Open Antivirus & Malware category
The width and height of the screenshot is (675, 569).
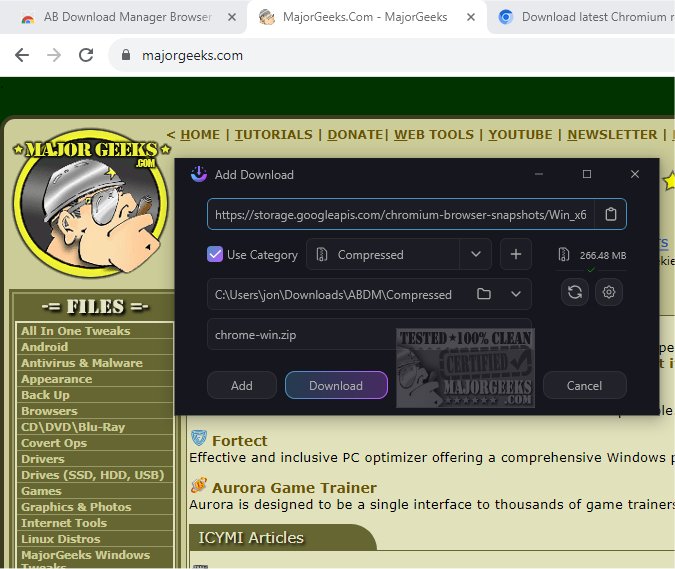[82, 363]
